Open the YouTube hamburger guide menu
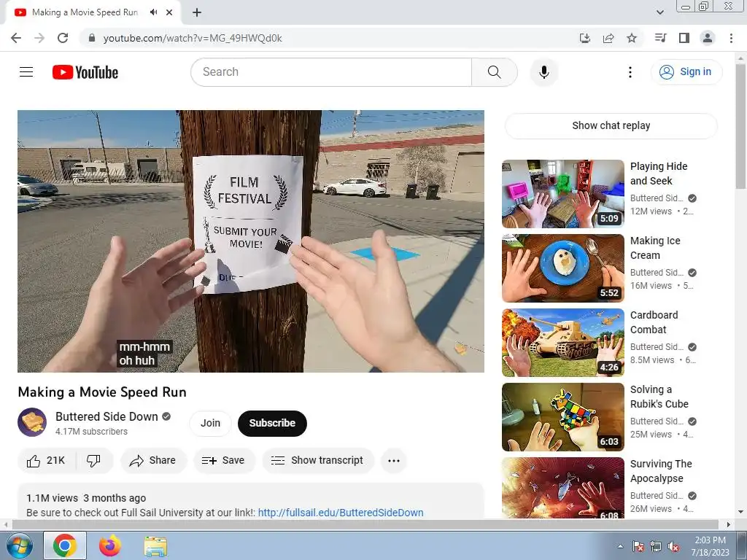 click(26, 72)
